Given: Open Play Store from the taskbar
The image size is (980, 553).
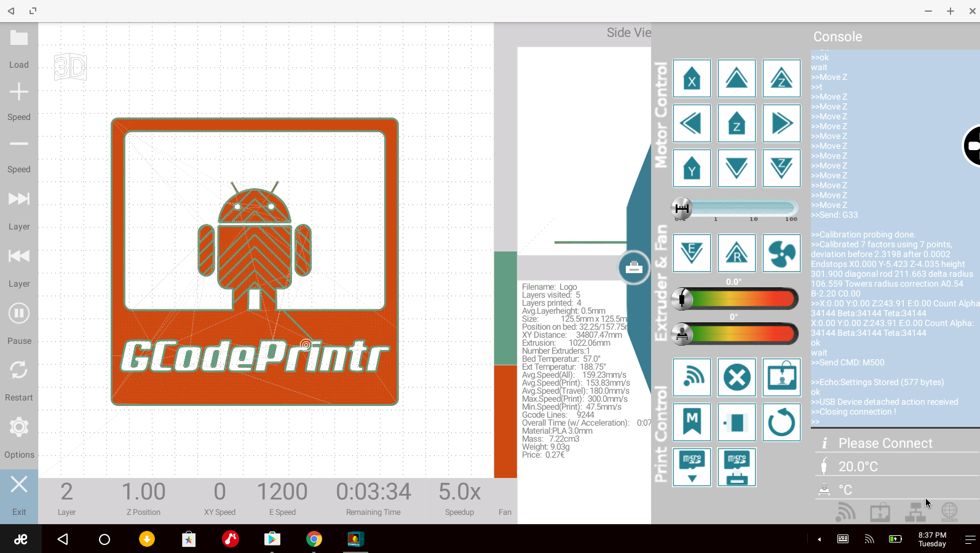Looking at the screenshot, I should (x=272, y=539).
